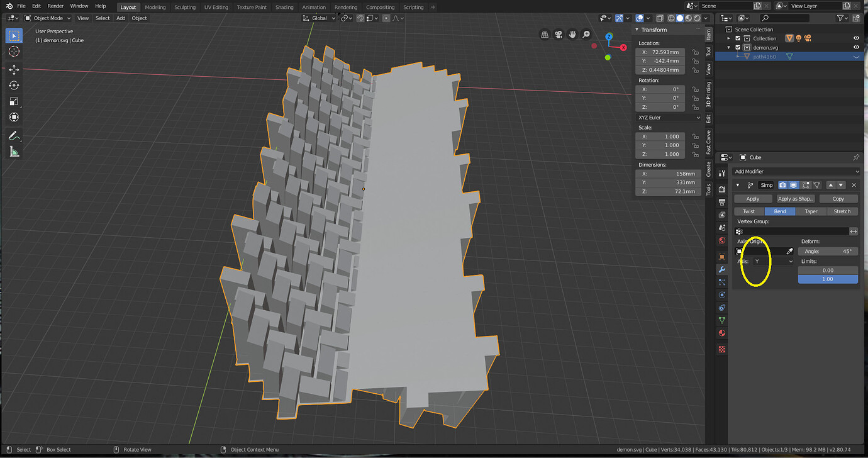868x458 pixels.
Task: Open the File menu
Action: point(21,6)
